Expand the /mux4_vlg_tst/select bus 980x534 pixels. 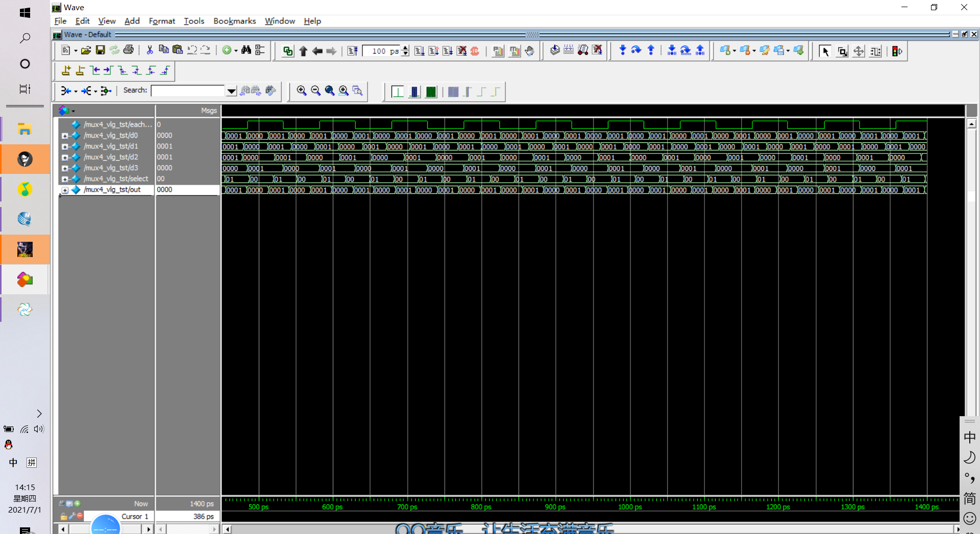tap(65, 179)
